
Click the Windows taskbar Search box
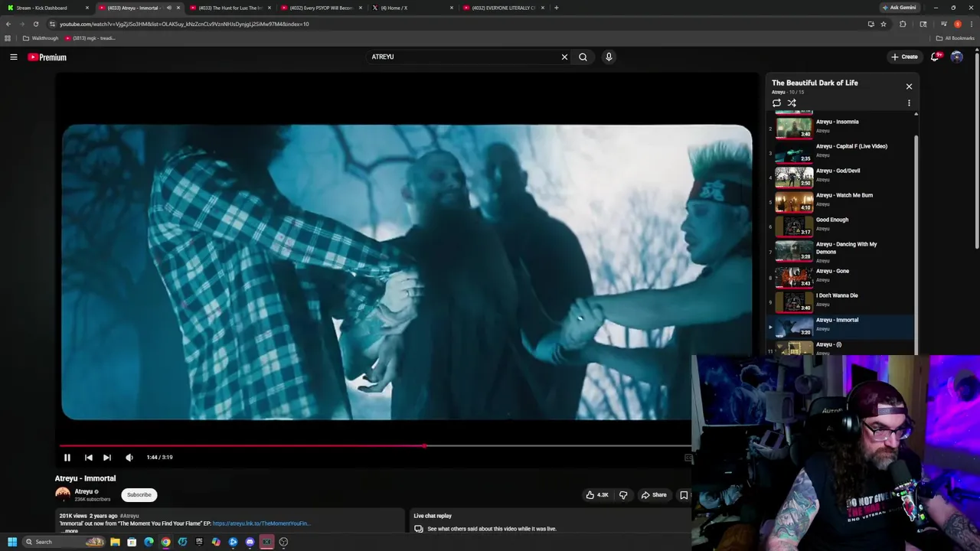64,542
